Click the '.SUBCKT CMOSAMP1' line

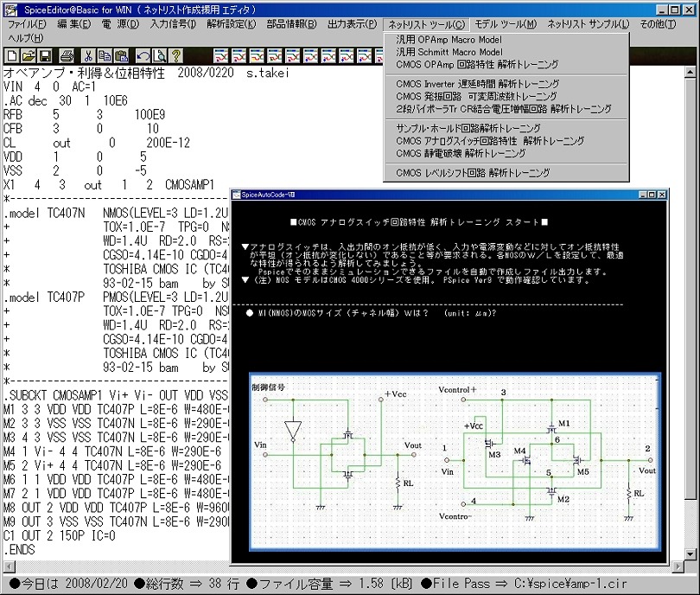116,395
